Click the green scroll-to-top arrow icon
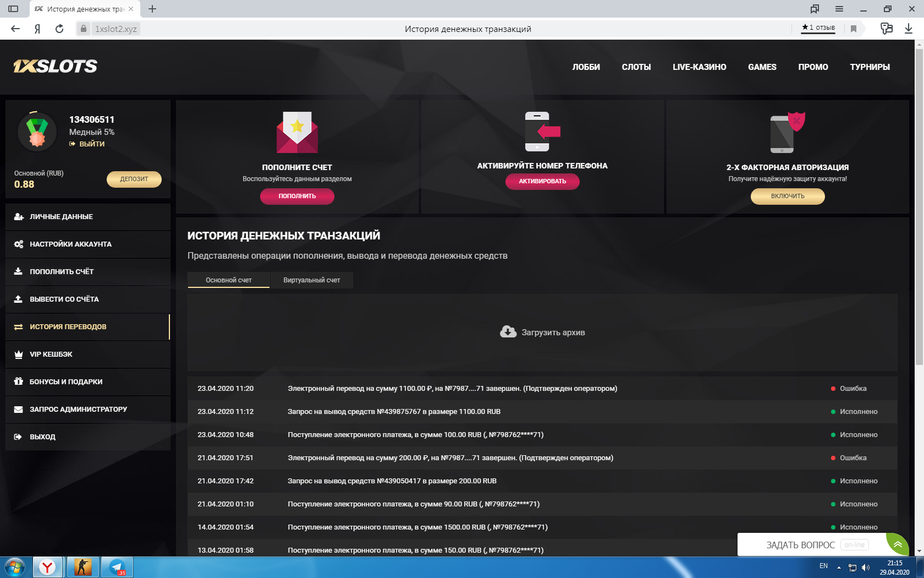The width and height of the screenshot is (924, 578). [897, 544]
